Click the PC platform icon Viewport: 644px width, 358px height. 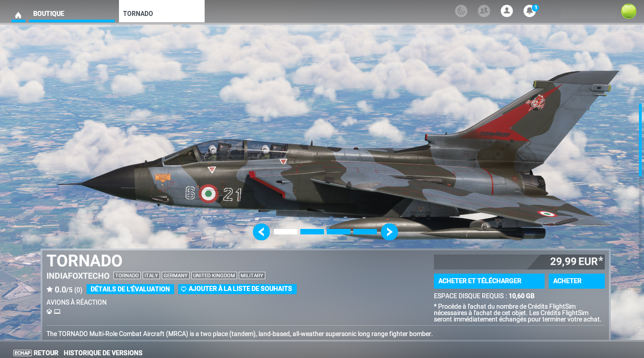(57, 312)
